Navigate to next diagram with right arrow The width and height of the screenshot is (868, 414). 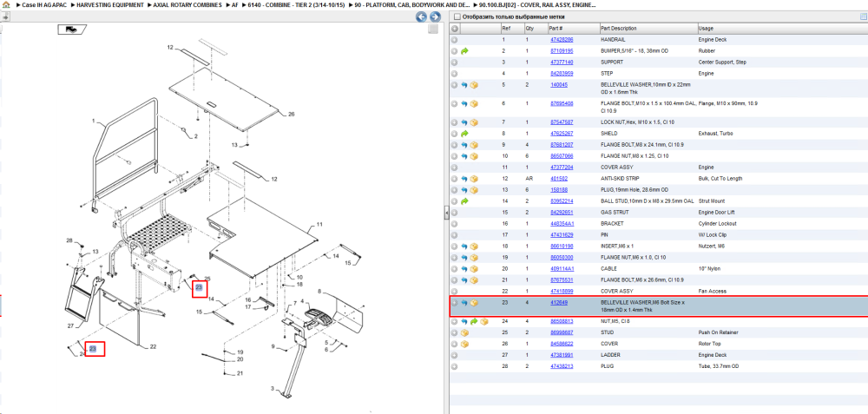(435, 17)
